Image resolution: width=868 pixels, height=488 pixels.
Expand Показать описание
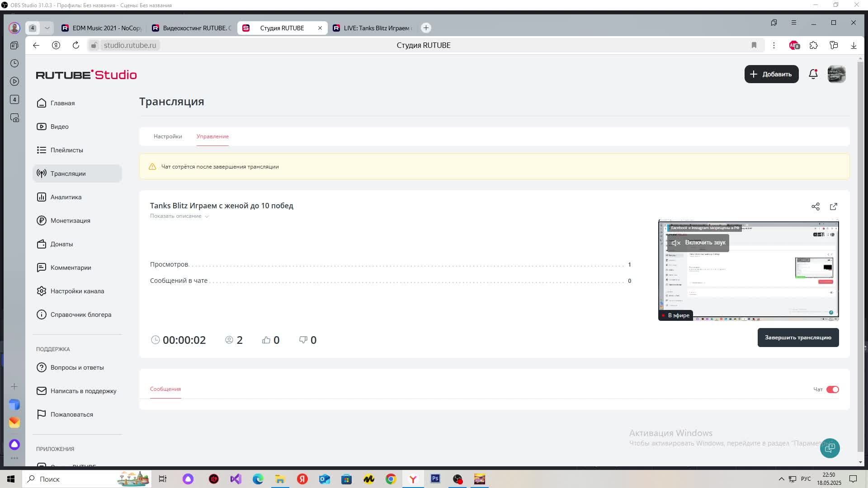[x=179, y=216]
